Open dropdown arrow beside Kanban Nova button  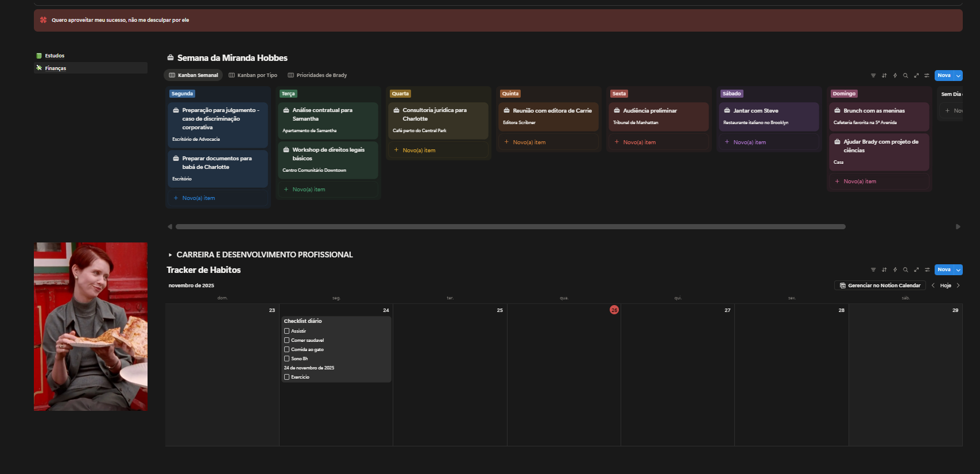958,75
